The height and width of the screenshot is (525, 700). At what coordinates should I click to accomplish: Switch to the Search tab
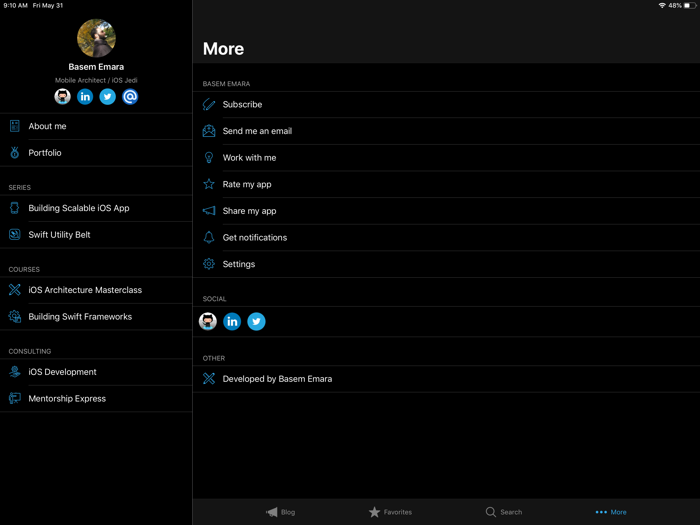pos(504,512)
